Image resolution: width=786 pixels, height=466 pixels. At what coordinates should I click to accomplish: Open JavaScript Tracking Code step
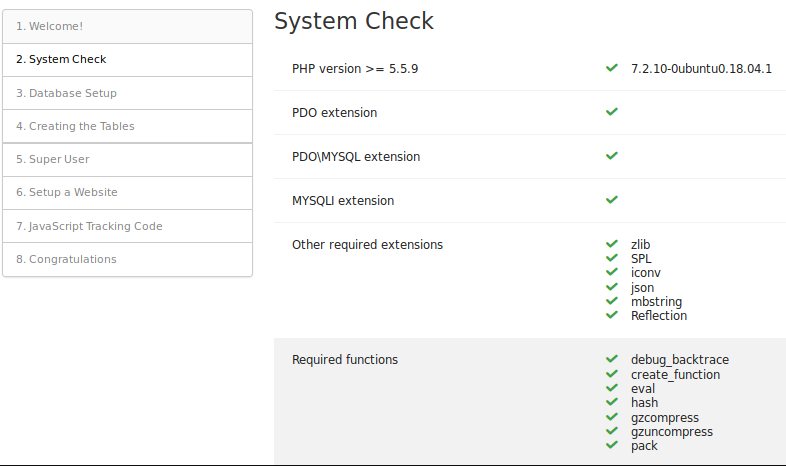coord(127,226)
